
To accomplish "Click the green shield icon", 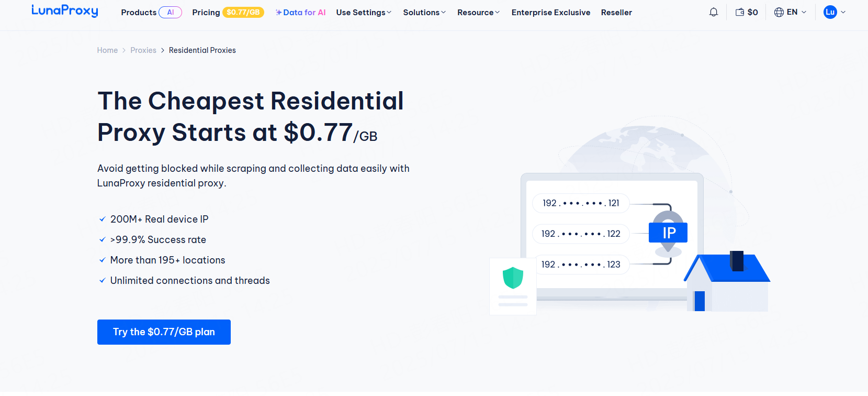I will pos(513,278).
